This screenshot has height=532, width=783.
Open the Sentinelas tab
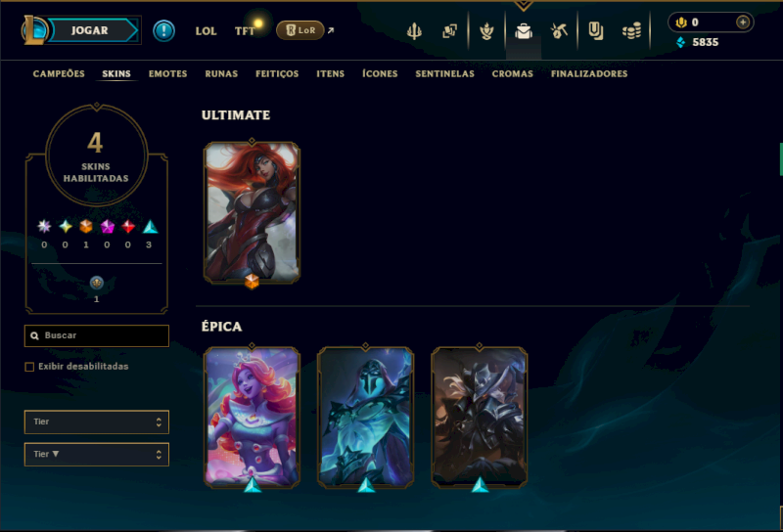point(445,74)
